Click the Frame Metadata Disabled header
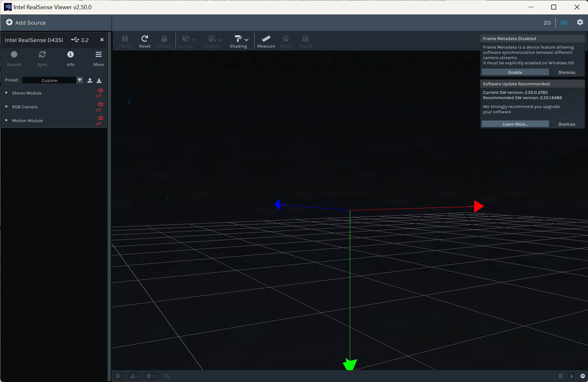Screen dimensions: 588x382 [x=532, y=38]
